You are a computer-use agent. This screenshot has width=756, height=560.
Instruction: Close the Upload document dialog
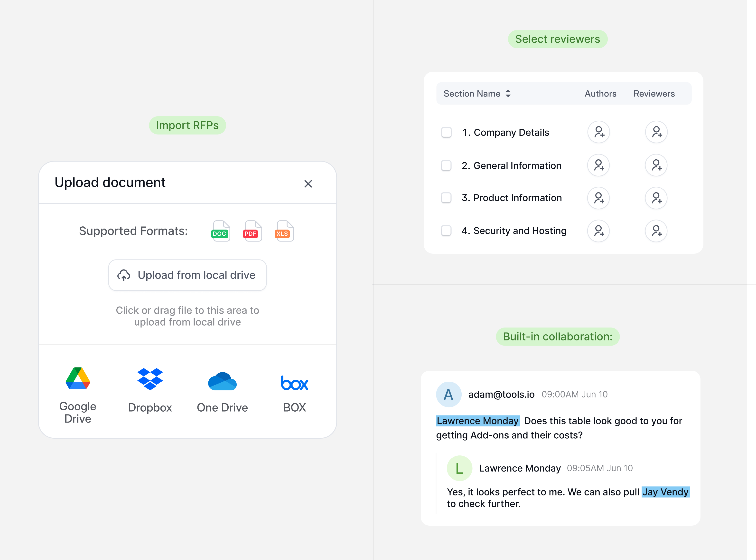coord(308,184)
